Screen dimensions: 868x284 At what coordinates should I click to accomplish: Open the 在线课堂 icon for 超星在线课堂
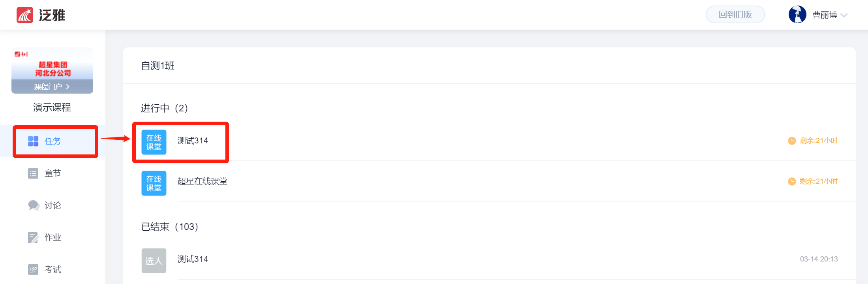[154, 183]
